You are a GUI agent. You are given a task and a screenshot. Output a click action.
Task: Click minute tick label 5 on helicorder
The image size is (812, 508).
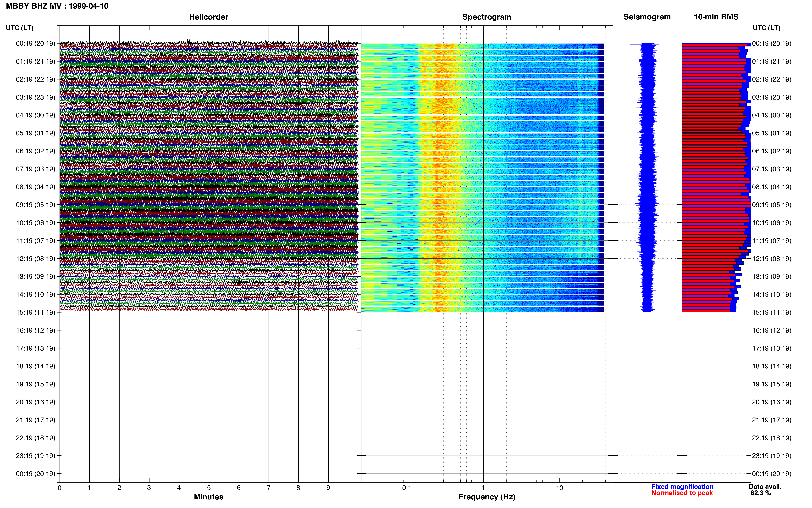[x=209, y=487]
